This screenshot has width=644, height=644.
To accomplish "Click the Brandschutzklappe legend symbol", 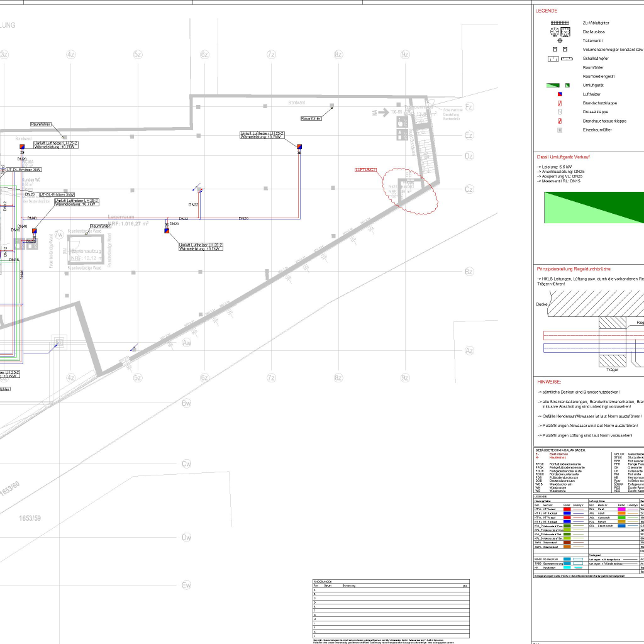I will tap(559, 103).
